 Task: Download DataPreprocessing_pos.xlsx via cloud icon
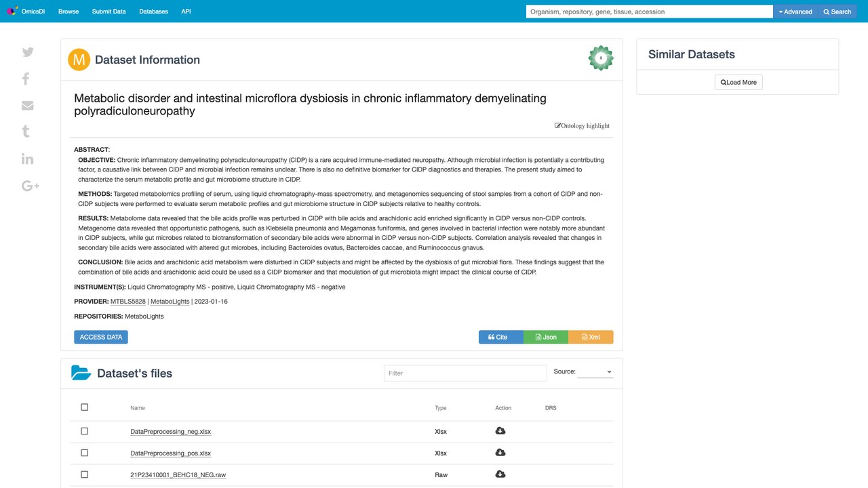point(500,453)
